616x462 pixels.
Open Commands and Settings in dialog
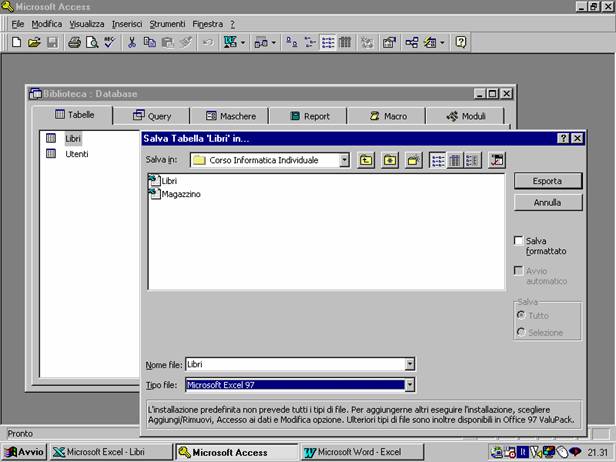(x=497, y=160)
